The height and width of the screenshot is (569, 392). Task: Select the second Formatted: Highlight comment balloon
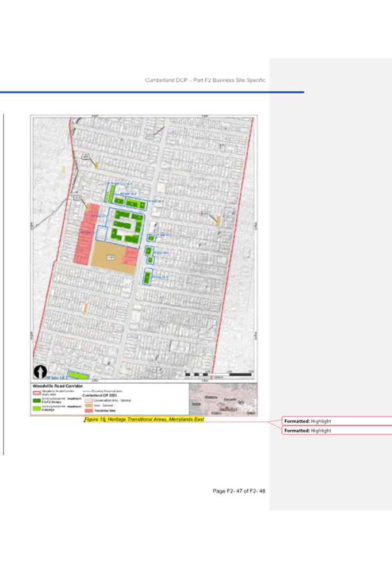click(337, 430)
